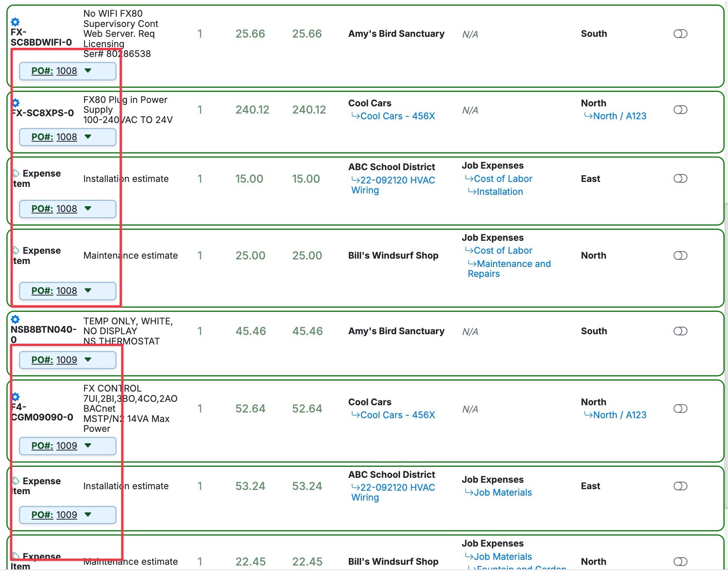Toggle switch on FX-SC8BDWIFI-0 row

pos(680,34)
